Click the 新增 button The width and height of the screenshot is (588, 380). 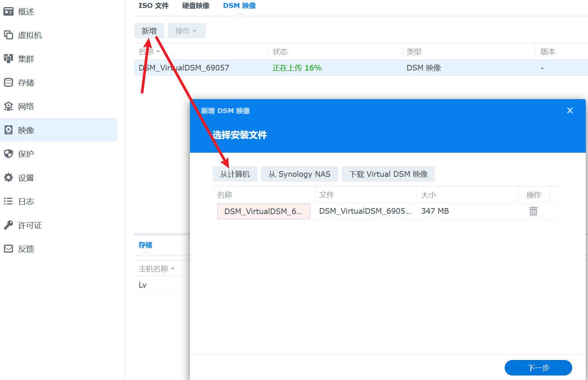pyautogui.click(x=149, y=31)
